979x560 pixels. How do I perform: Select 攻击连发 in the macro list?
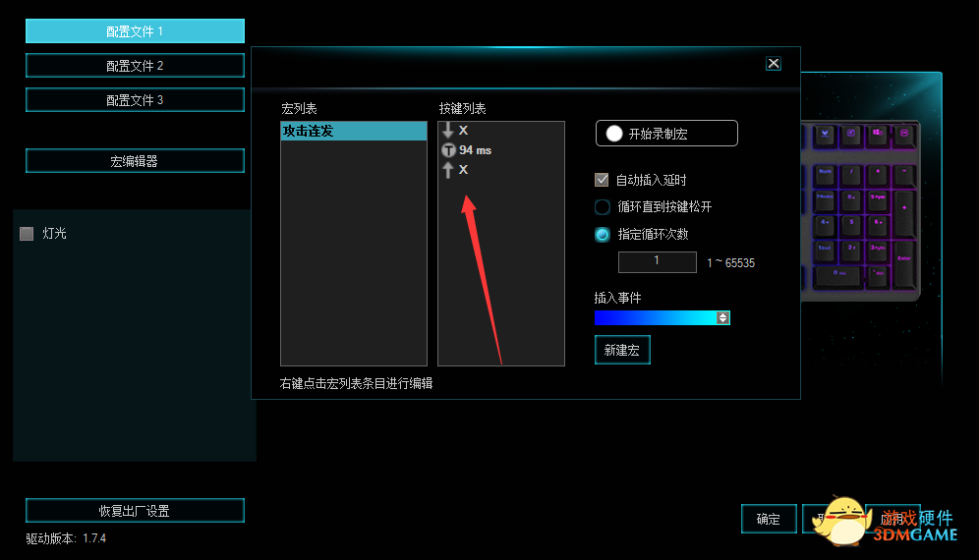coord(353,131)
